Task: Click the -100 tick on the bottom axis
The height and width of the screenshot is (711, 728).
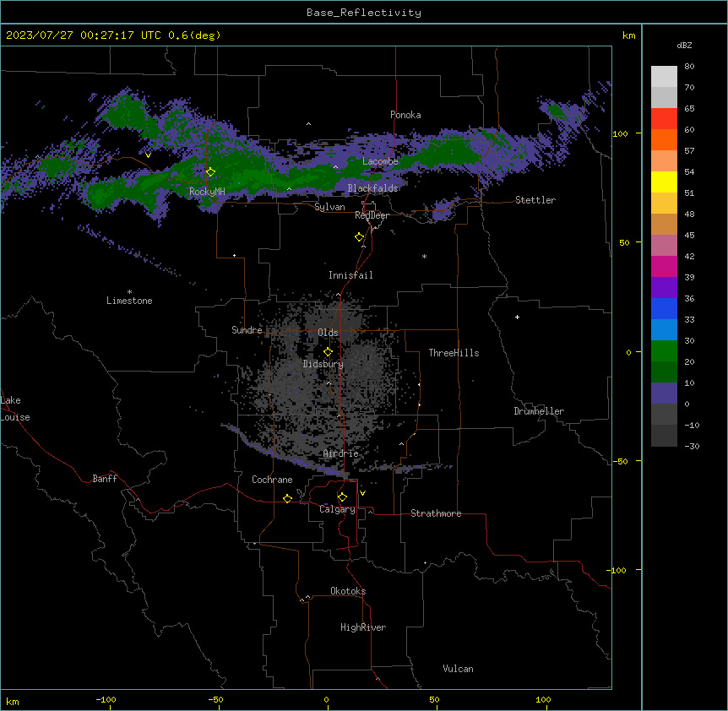Action: 106,699
